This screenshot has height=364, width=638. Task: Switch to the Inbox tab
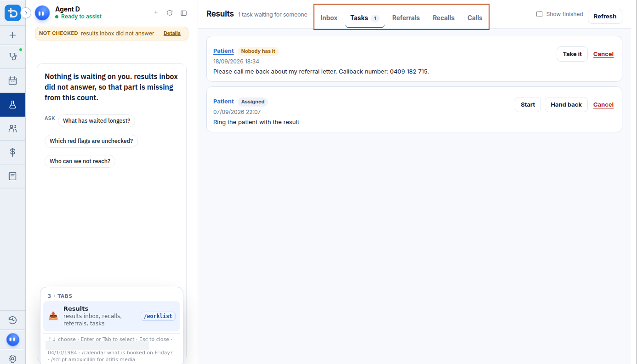pyautogui.click(x=329, y=18)
